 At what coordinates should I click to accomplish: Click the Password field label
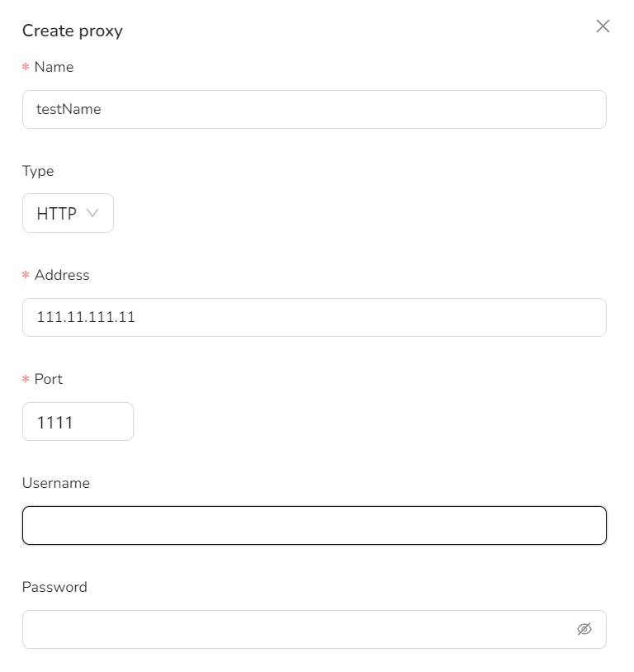tap(54, 587)
